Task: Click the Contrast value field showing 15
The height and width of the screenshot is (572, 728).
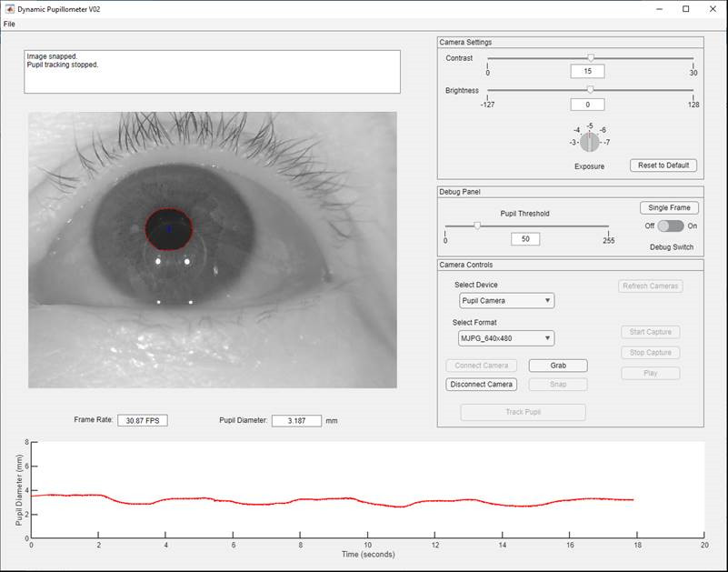Action: point(587,71)
